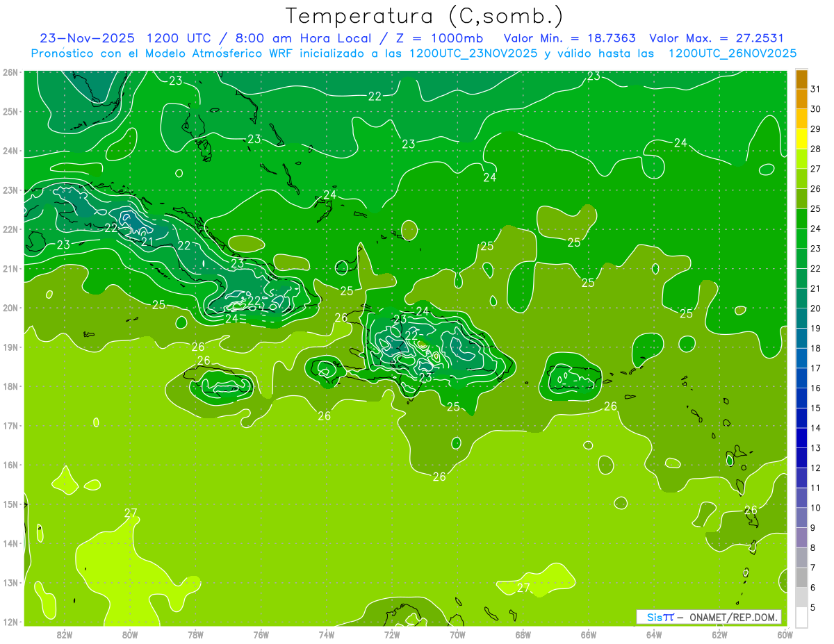Viewport: 834px width, 644px height.
Task: Click the 66W longitude axis label
Action: point(589,634)
